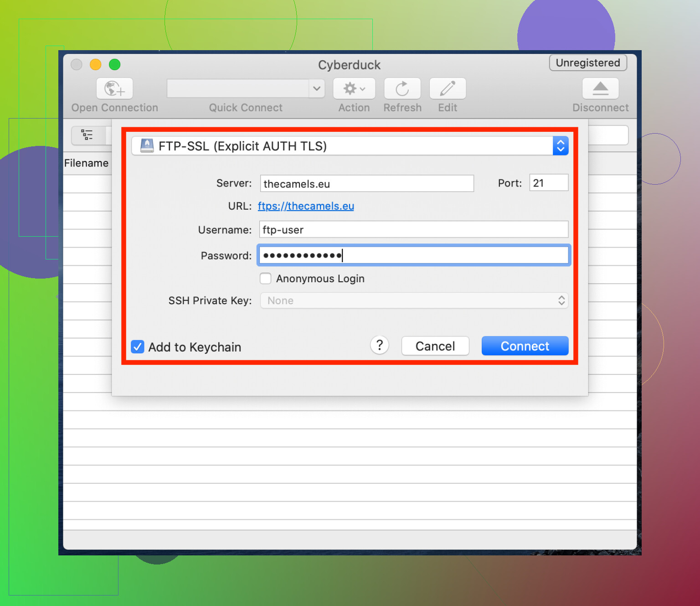700x606 pixels.
Task: Click the Port field showing 21
Action: point(549,183)
